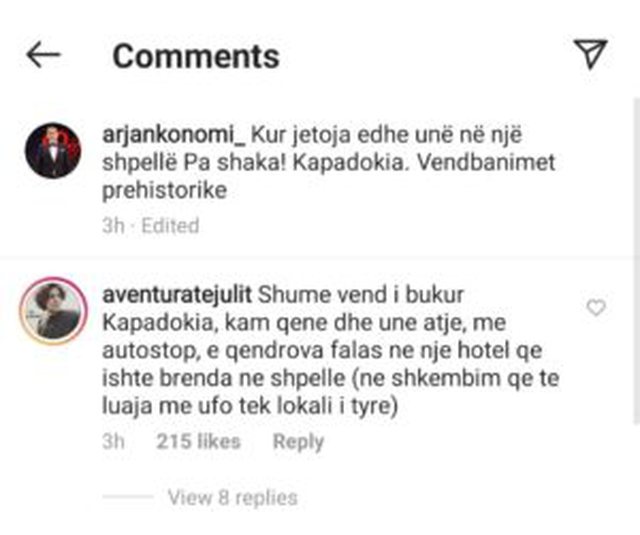Click the 3h timestamp beside 215 likes

coord(113,442)
